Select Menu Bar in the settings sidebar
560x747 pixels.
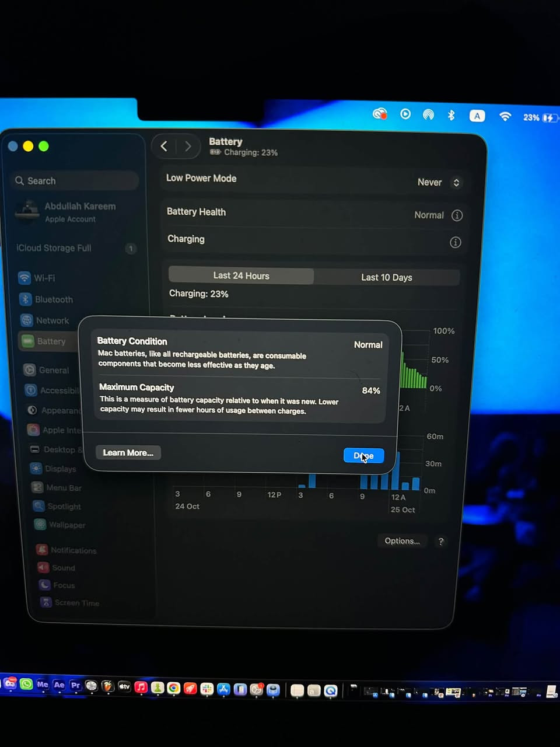pos(57,488)
